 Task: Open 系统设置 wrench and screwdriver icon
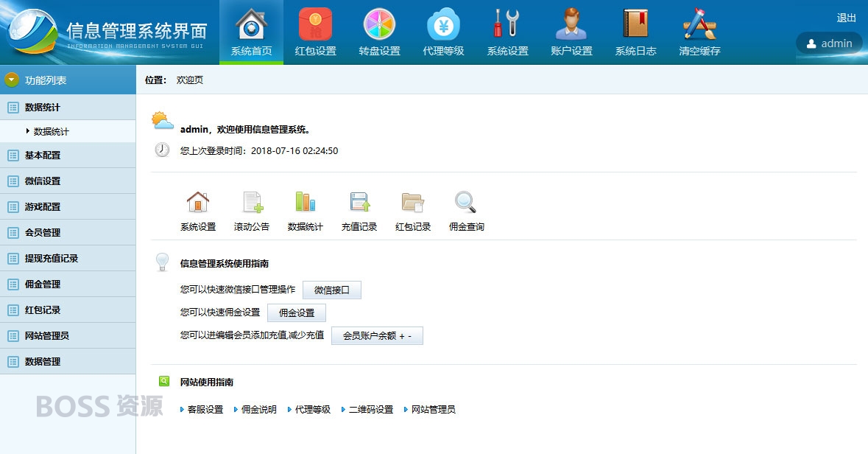pyautogui.click(x=507, y=24)
